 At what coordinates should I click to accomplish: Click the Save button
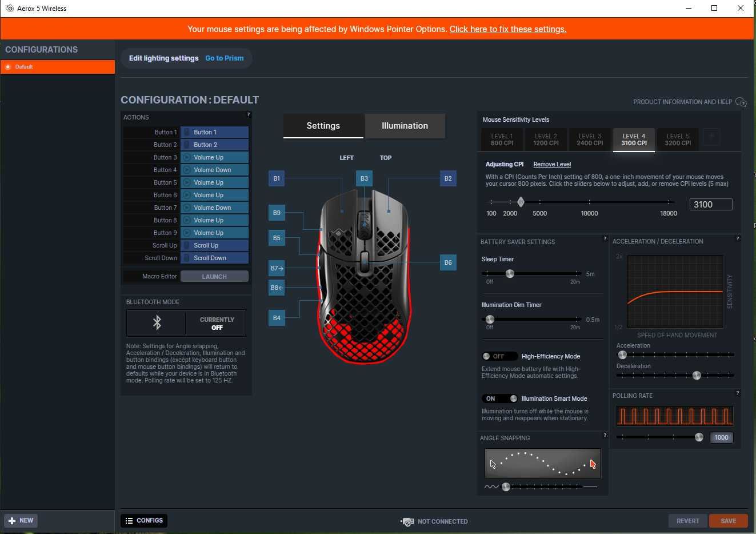click(729, 521)
